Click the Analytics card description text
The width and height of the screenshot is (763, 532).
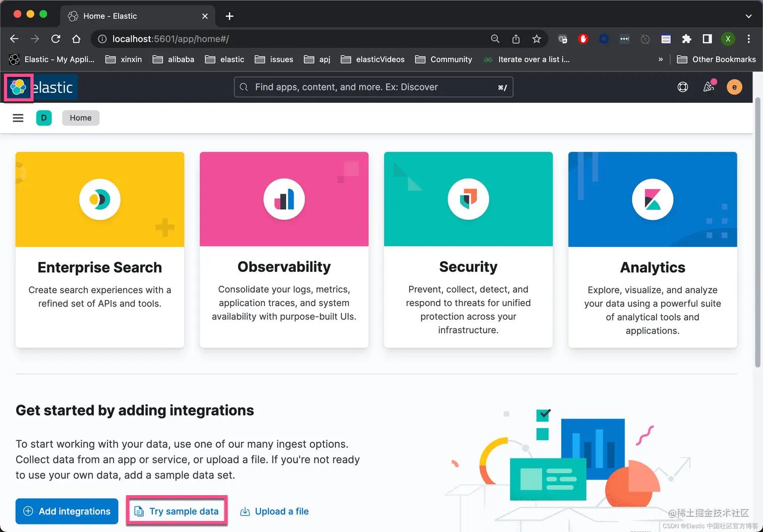652,310
